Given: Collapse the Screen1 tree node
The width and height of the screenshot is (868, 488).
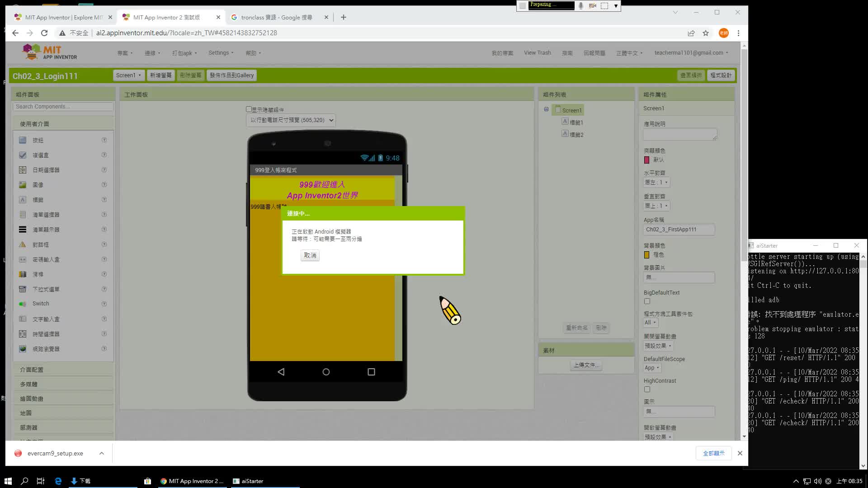Looking at the screenshot, I should [546, 109].
